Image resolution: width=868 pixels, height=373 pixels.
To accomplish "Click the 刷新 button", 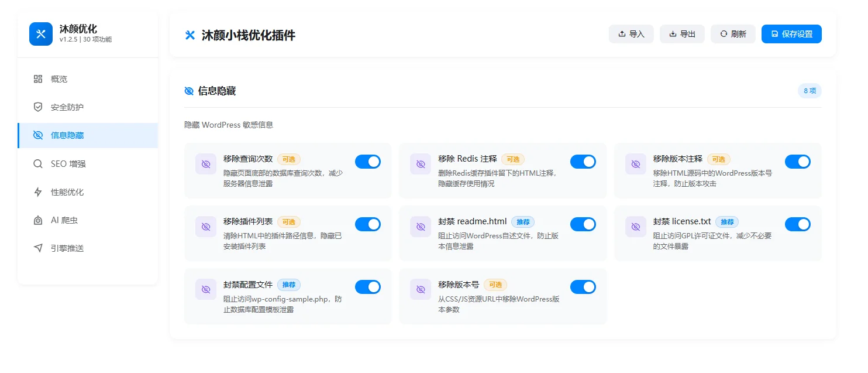I will click(733, 34).
